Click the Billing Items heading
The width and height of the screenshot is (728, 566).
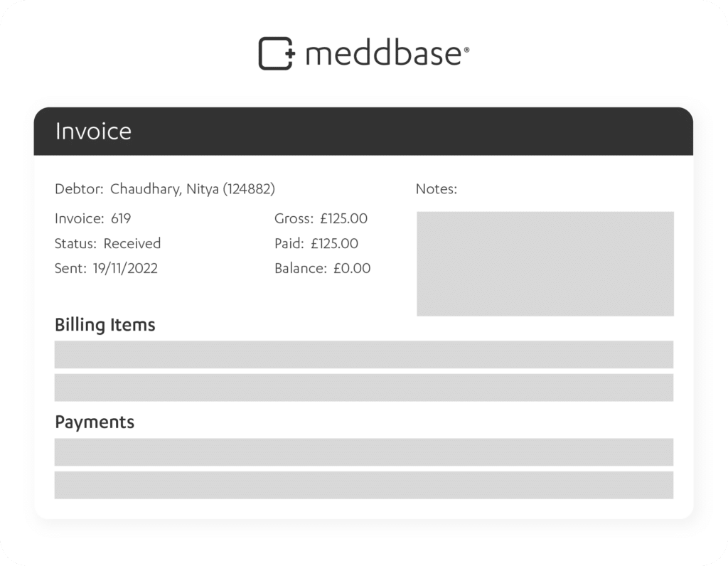[x=105, y=324]
